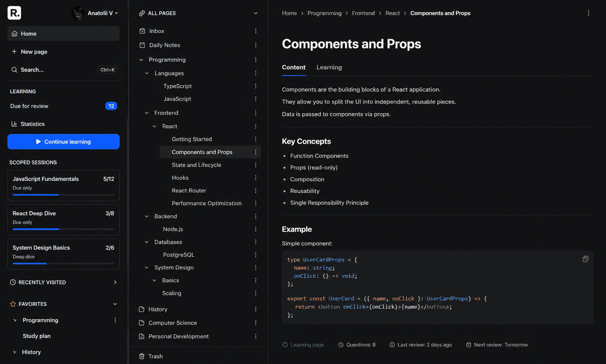Select the Content tab
606x364 pixels.
tap(294, 67)
